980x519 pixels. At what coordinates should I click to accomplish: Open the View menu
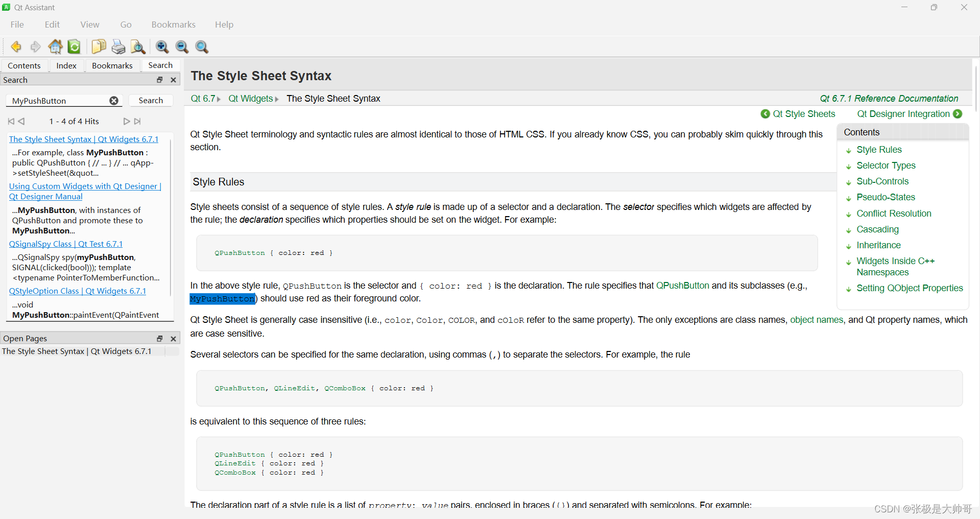[90, 25]
